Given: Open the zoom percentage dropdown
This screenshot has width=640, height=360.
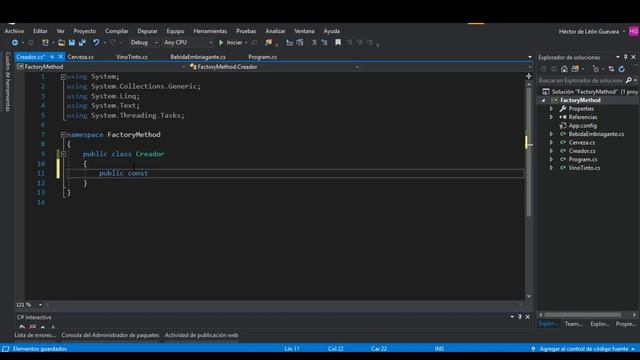Looking at the screenshot, I should click(40, 304).
